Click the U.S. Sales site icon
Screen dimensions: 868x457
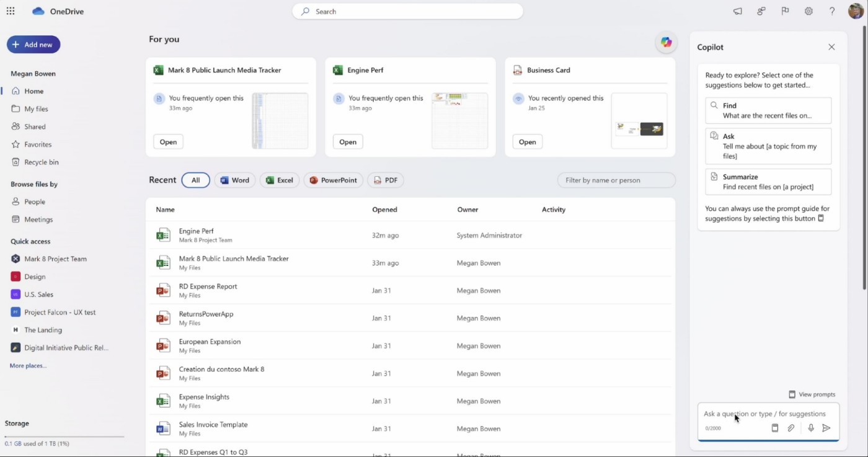[15, 295]
